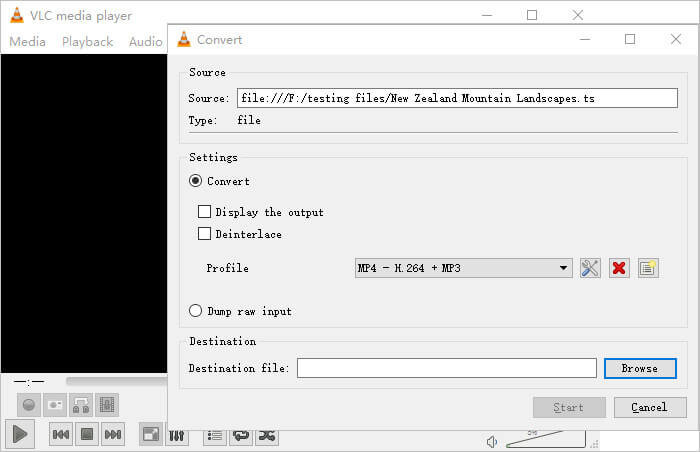Edit the selected profile with wrench icon

[590, 268]
